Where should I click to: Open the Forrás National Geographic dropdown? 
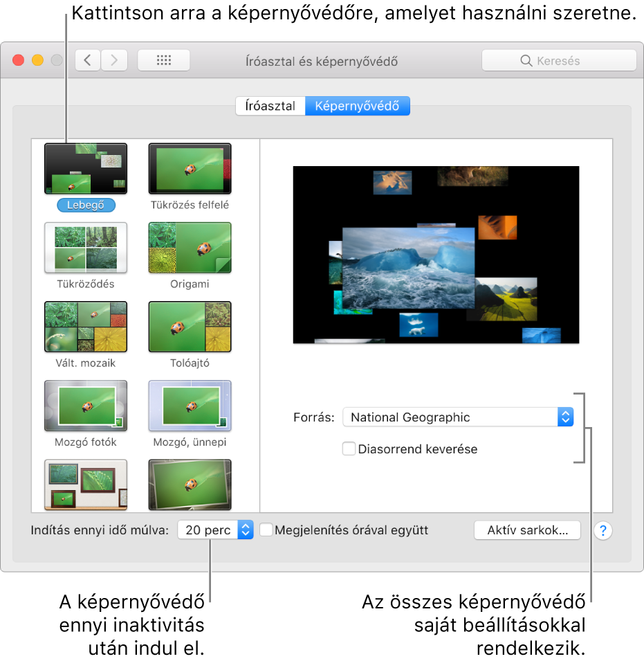[x=458, y=417]
